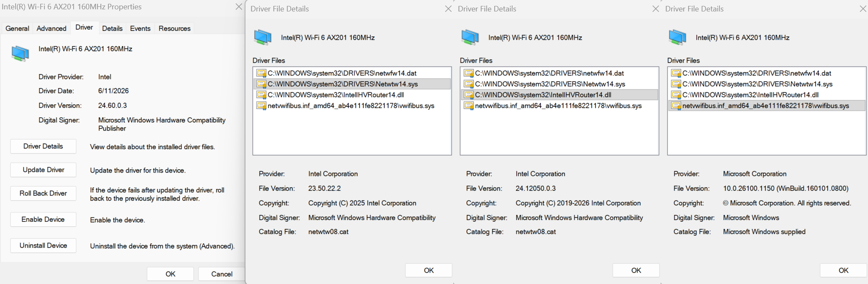Viewport: 868px width, 284px height.
Task: Click IntelHVRouter14.dll file icon in first dialog
Action: click(262, 95)
